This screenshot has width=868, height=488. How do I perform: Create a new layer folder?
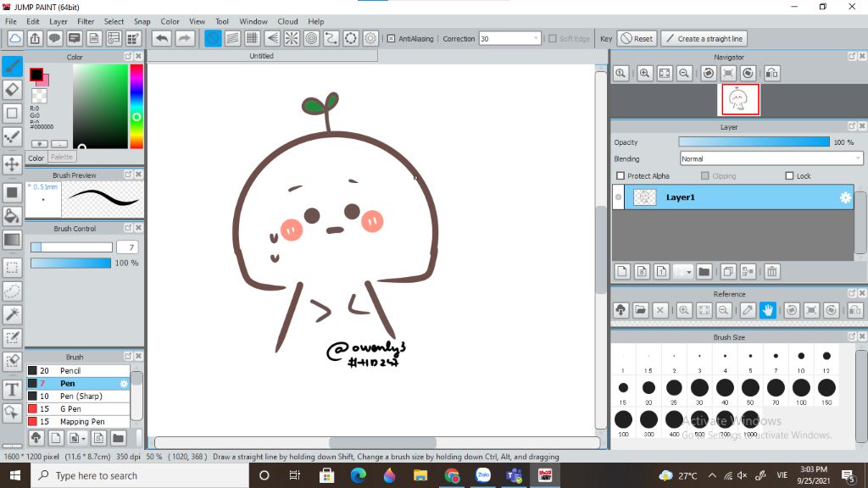(x=704, y=272)
